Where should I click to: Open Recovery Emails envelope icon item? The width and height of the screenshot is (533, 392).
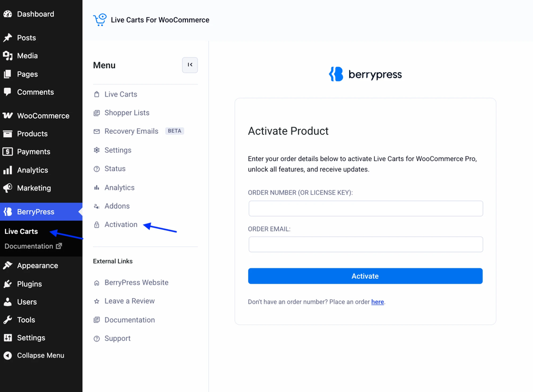(x=97, y=131)
